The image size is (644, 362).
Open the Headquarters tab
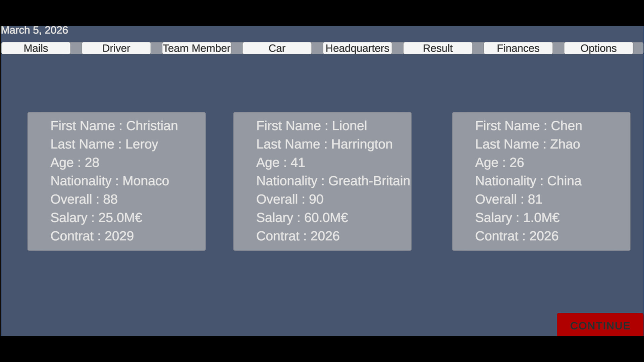357,48
